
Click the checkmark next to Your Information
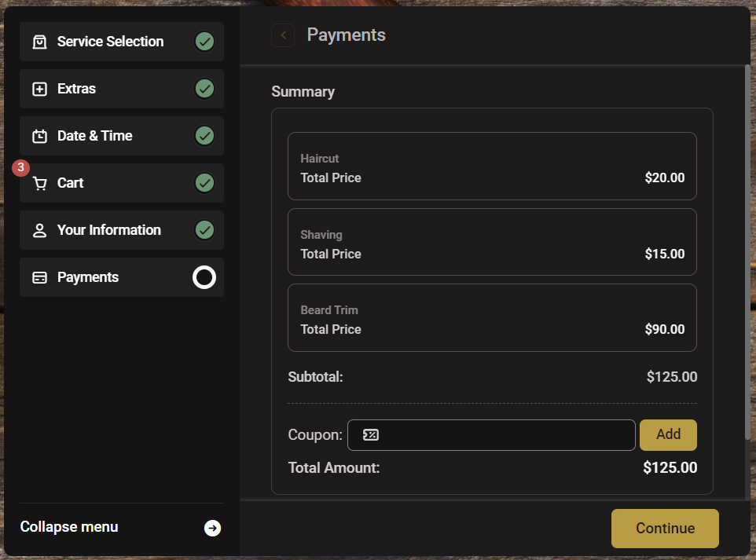click(204, 230)
